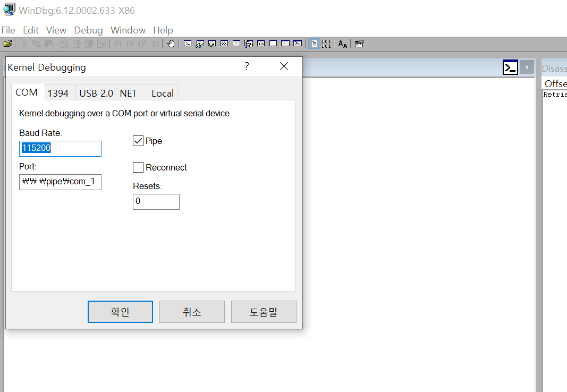Turn on Source mode toolbar icon
This screenshot has width=567, height=392.
(x=314, y=44)
